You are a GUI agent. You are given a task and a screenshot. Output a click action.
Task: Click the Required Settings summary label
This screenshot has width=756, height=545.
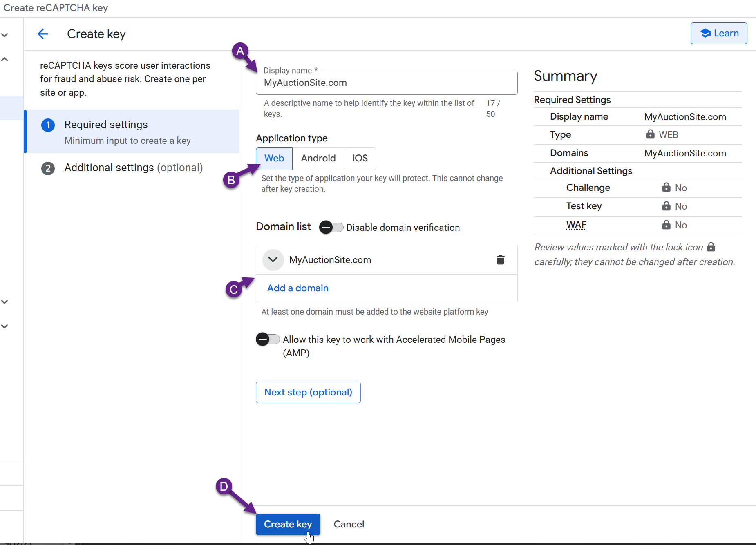click(x=572, y=100)
